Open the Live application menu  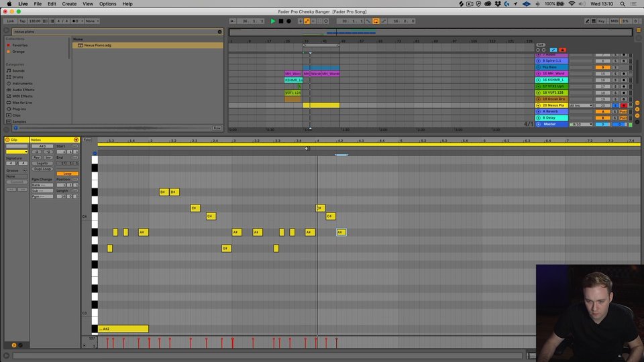23,4
